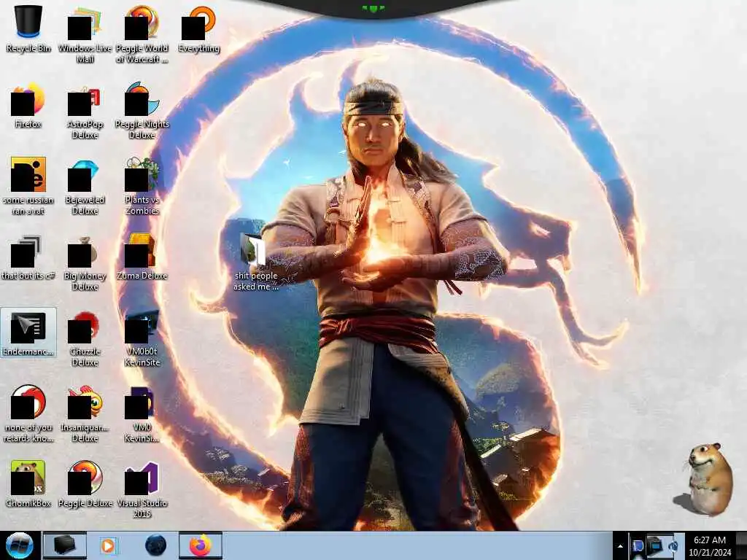Select the Bejeweled Deluxe shortcut
Image resolution: width=747 pixels, height=560 pixels.
85,186
